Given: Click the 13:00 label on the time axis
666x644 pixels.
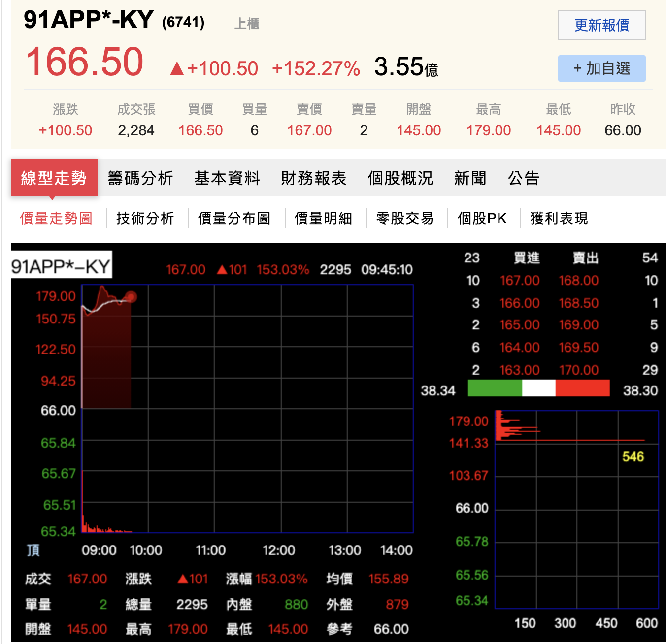Looking at the screenshot, I should pyautogui.click(x=345, y=550).
